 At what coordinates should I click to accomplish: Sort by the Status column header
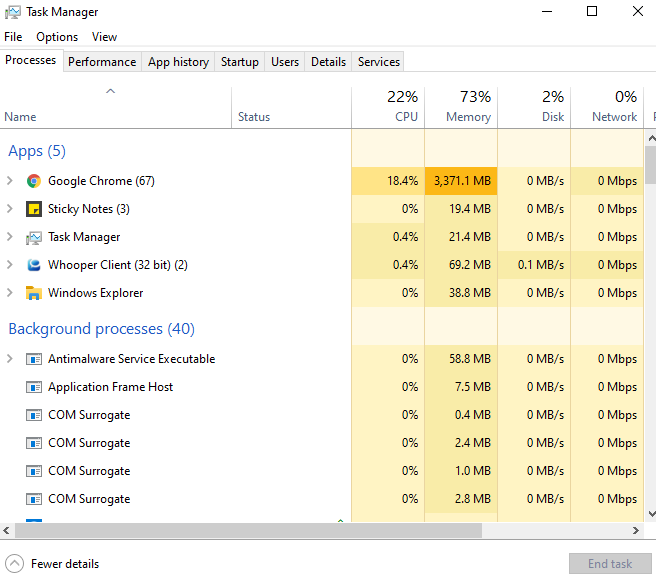291,108
